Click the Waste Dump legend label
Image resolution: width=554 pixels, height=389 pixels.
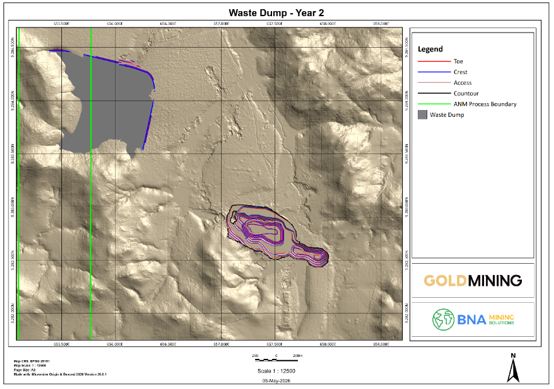[x=447, y=115]
